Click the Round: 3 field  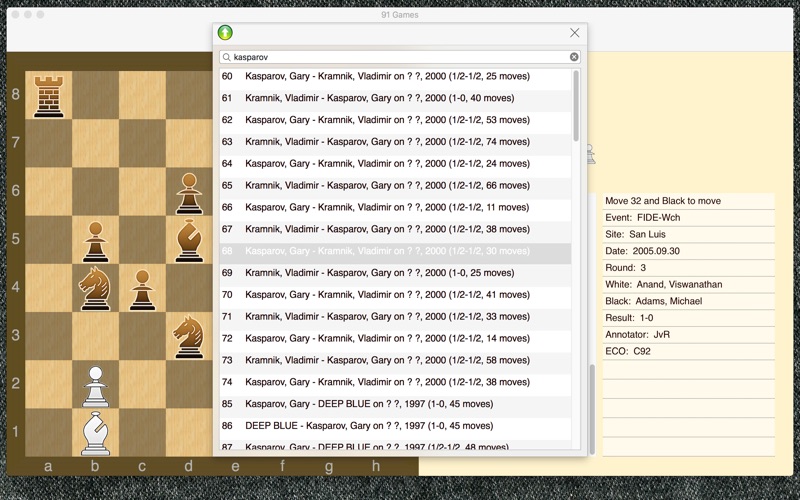point(688,268)
